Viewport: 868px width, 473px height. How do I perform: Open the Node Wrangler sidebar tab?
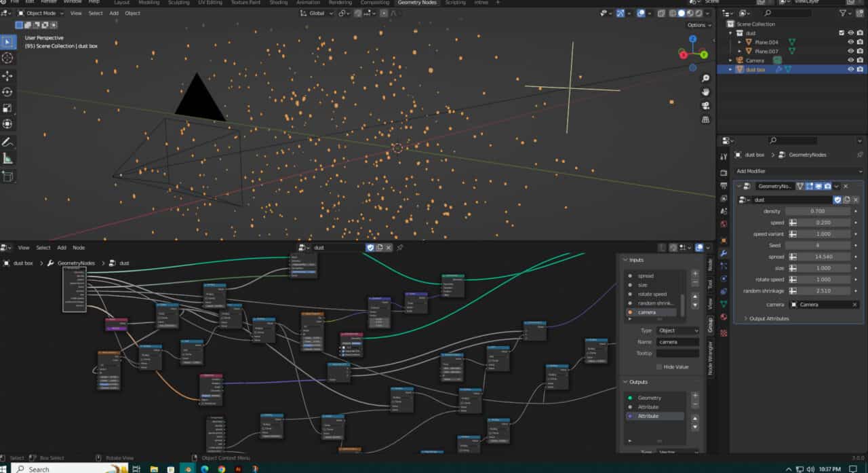710,359
